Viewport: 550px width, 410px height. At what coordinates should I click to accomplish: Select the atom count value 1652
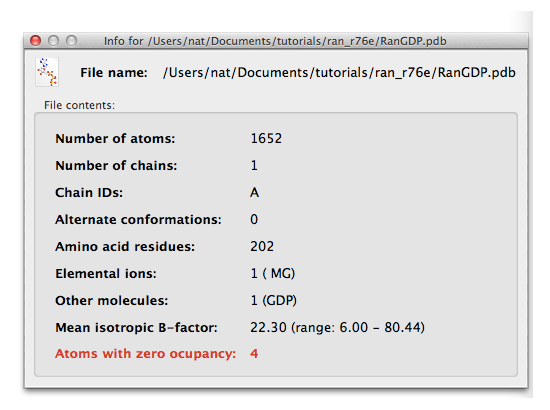(x=266, y=139)
